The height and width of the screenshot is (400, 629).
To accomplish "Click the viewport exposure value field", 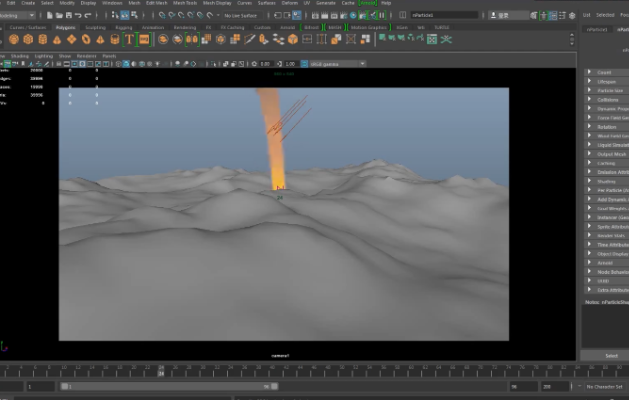I will (x=266, y=64).
